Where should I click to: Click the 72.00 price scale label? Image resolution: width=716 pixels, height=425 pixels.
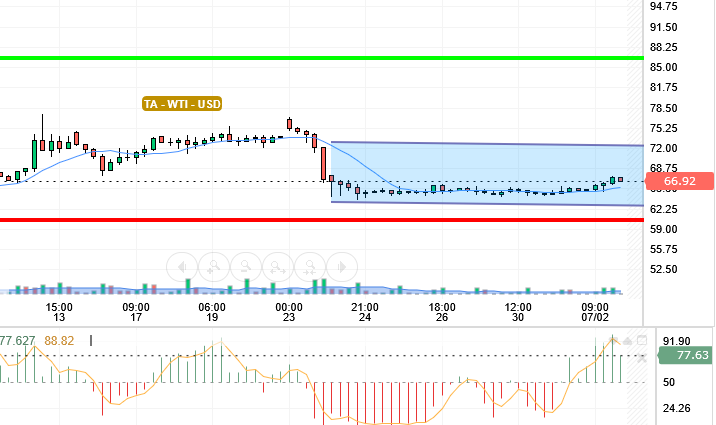tap(663, 148)
